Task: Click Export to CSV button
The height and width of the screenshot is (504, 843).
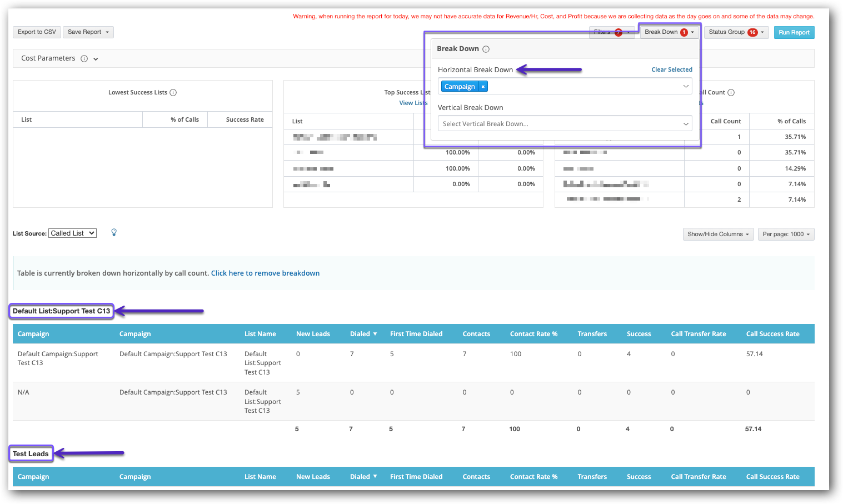Action: [37, 32]
